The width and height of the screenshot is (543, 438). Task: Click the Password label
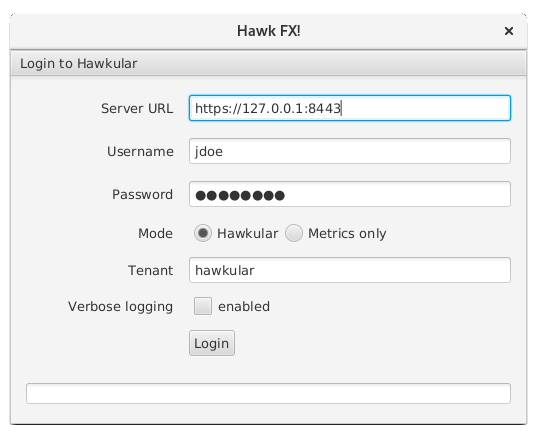pyautogui.click(x=142, y=194)
